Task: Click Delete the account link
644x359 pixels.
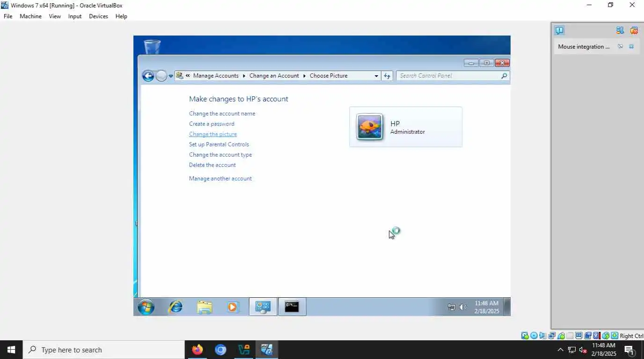Action: (x=212, y=165)
